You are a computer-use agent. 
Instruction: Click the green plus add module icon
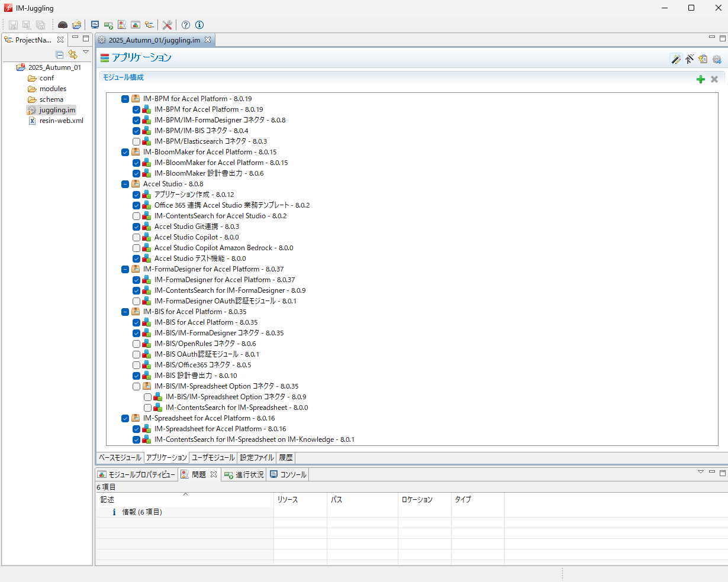coord(701,79)
